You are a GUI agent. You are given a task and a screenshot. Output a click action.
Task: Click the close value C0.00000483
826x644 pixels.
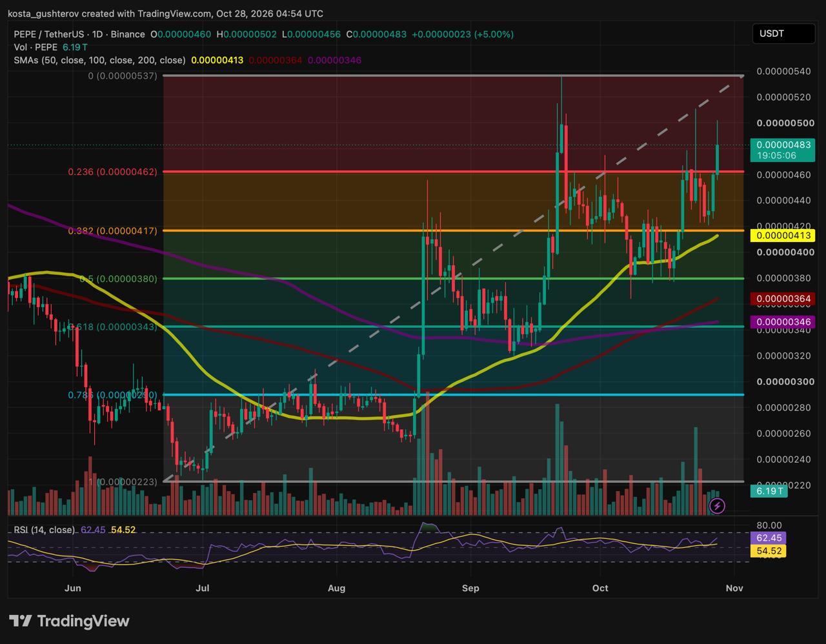coord(376,34)
